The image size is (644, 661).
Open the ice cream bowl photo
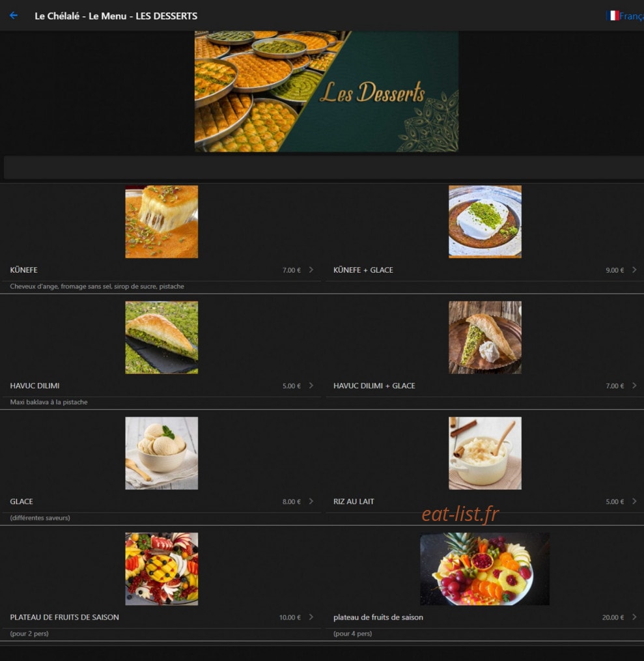click(161, 453)
